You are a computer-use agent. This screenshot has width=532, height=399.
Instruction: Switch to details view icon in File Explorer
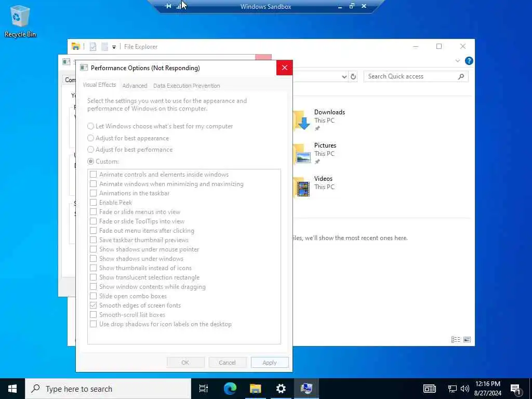[455, 340]
